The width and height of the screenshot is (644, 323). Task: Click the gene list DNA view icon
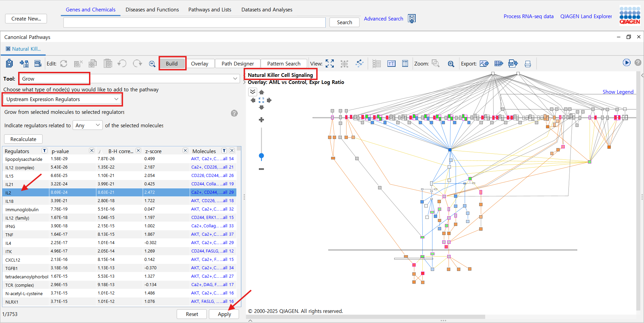pyautogui.click(x=376, y=63)
